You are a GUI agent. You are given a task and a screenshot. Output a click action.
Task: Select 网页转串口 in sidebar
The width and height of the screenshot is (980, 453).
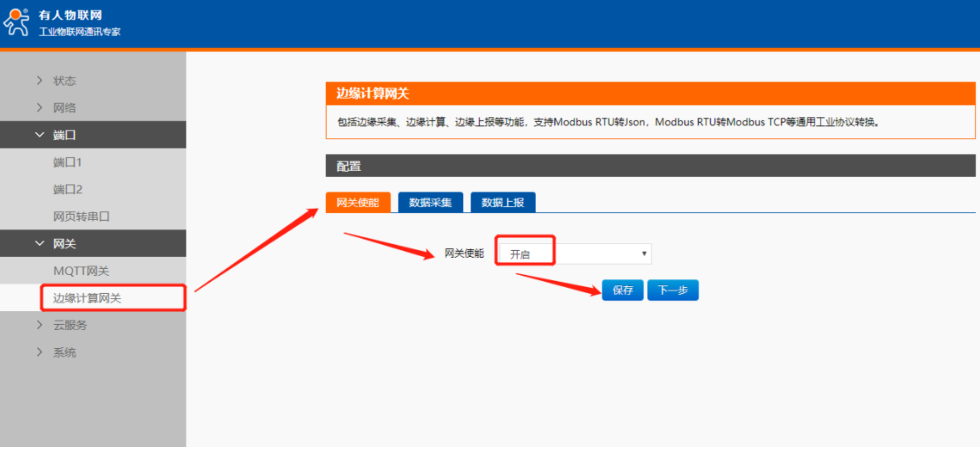click(x=82, y=217)
